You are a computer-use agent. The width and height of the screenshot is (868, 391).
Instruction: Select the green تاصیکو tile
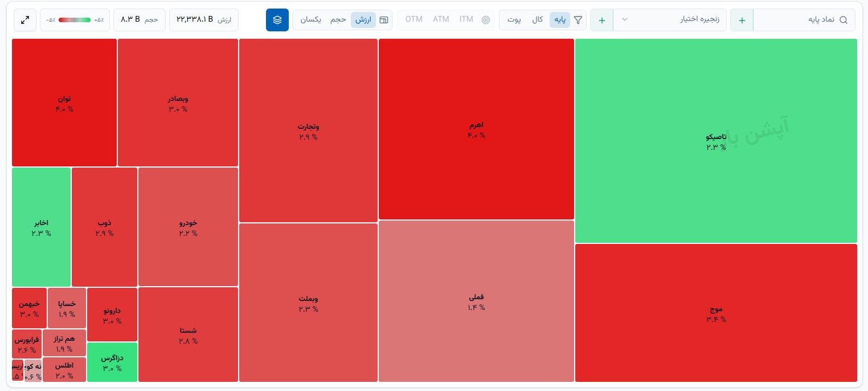pyautogui.click(x=716, y=141)
